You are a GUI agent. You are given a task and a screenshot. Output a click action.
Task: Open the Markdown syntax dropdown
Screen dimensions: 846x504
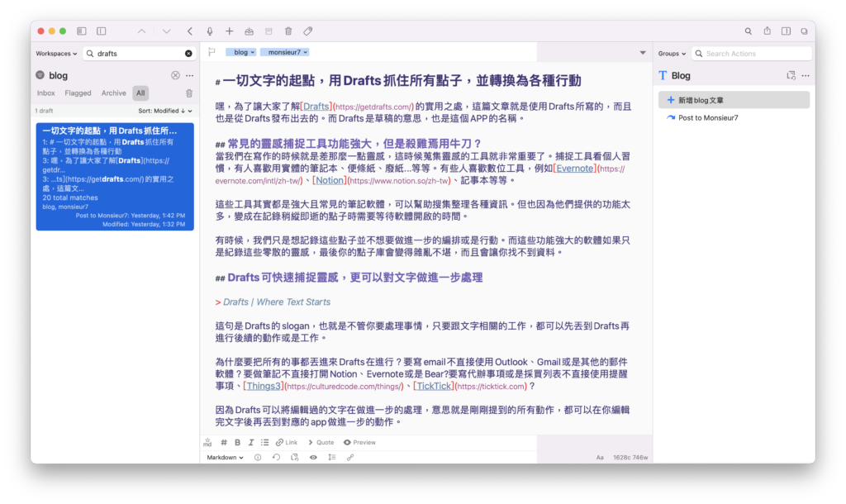pos(225,457)
